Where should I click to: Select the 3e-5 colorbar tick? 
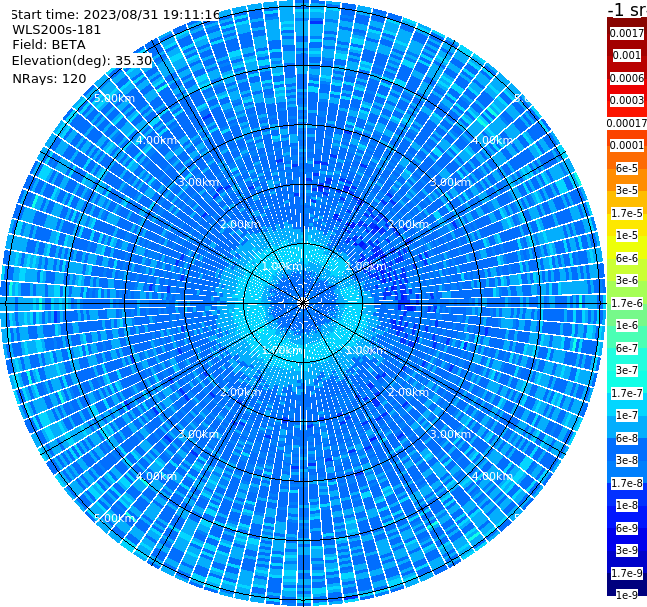[x=627, y=191]
